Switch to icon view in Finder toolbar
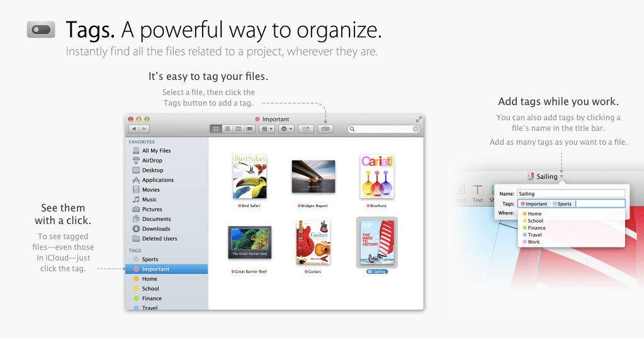 (x=216, y=129)
